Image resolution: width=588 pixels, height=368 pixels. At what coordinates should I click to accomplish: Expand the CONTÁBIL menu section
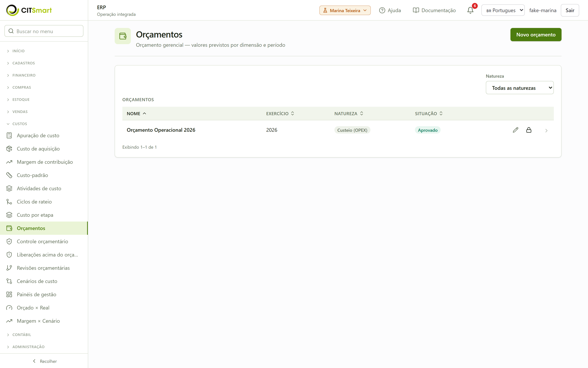(44, 335)
